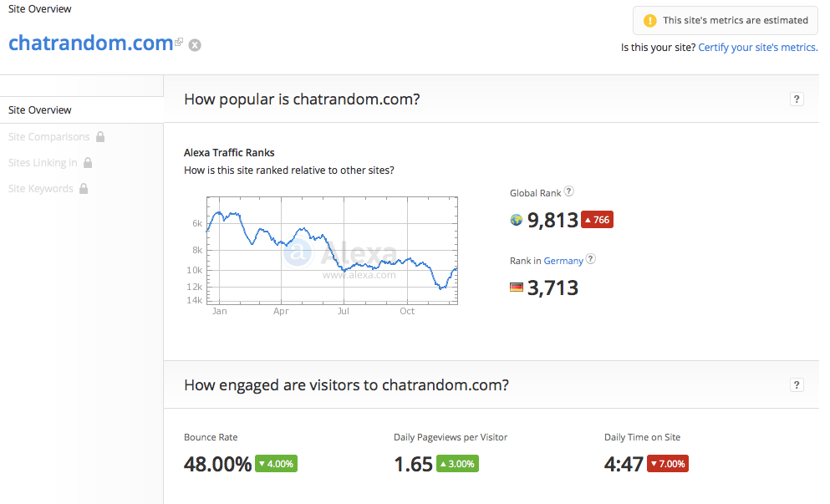Click the globe icon next to 9,813
830x504 pixels.
[516, 220]
